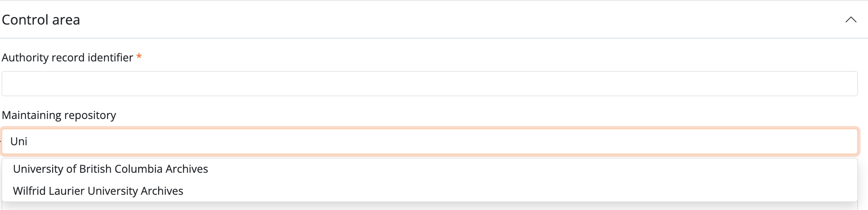Click the highlighted repository search field
Screen dimensions: 868x210
pos(429,141)
